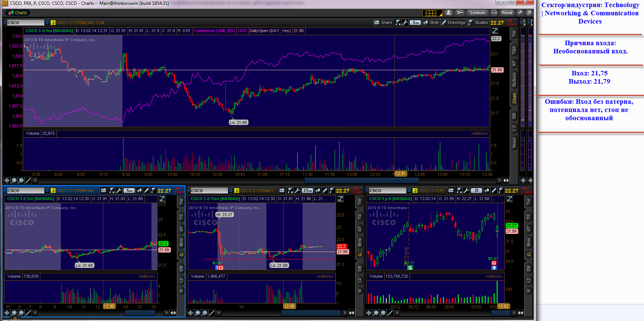
Task: Click Share on the main chart
Action: 383,22
